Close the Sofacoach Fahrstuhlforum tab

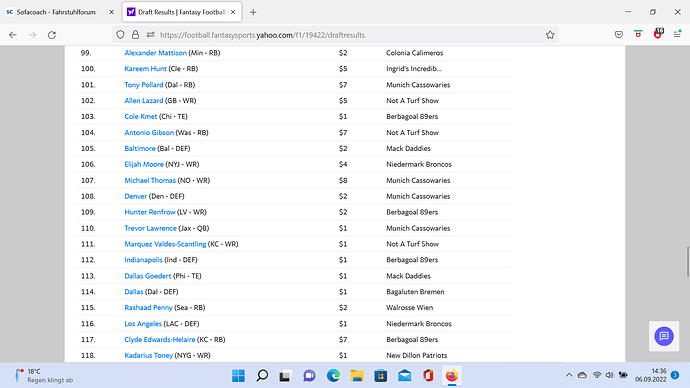(x=111, y=12)
